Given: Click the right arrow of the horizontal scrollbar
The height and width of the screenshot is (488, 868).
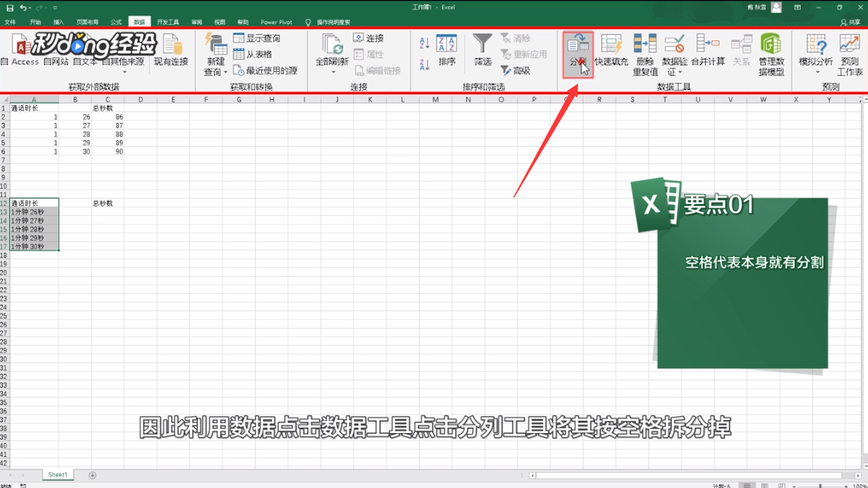Looking at the screenshot, I should click(858, 476).
